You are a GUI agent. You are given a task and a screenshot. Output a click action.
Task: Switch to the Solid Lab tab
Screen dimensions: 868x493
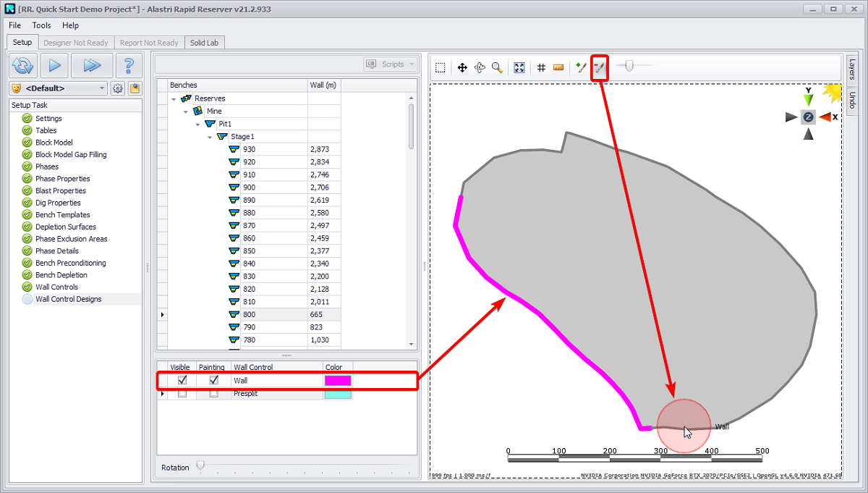click(x=204, y=43)
